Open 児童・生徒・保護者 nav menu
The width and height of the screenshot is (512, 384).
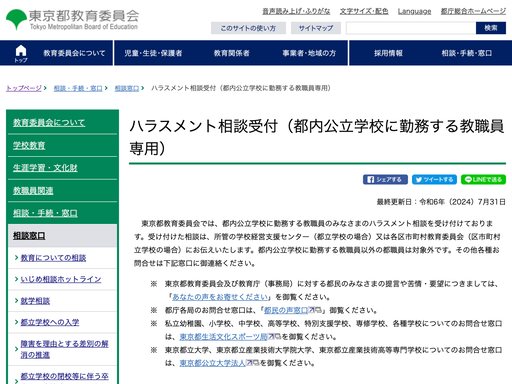tap(153, 53)
